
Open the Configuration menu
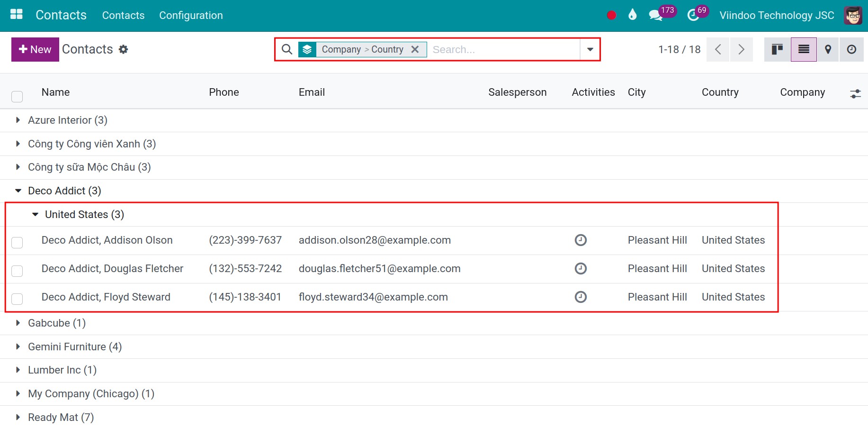(191, 15)
